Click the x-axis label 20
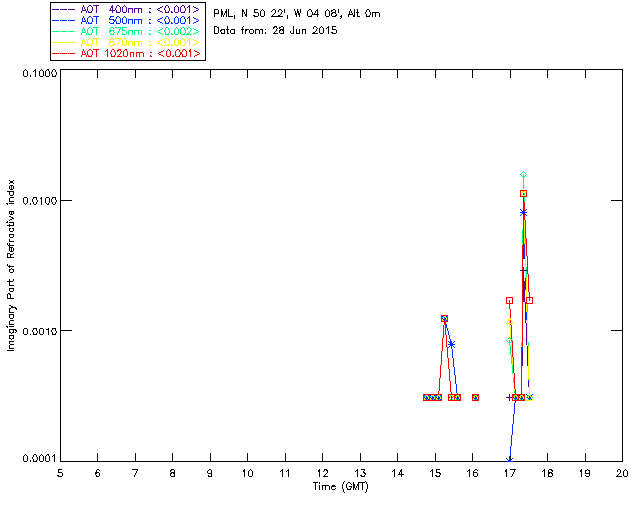The image size is (640, 512). 622,474
